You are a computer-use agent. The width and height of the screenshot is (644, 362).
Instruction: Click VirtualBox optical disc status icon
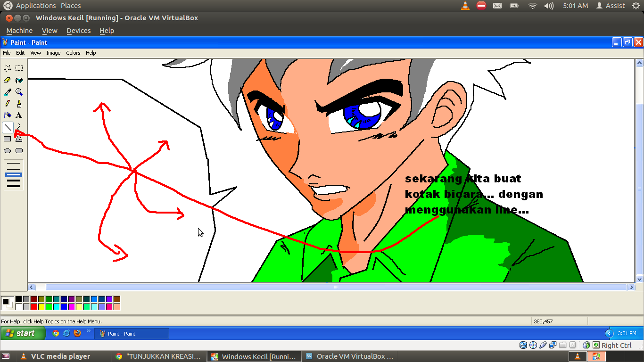(x=533, y=345)
